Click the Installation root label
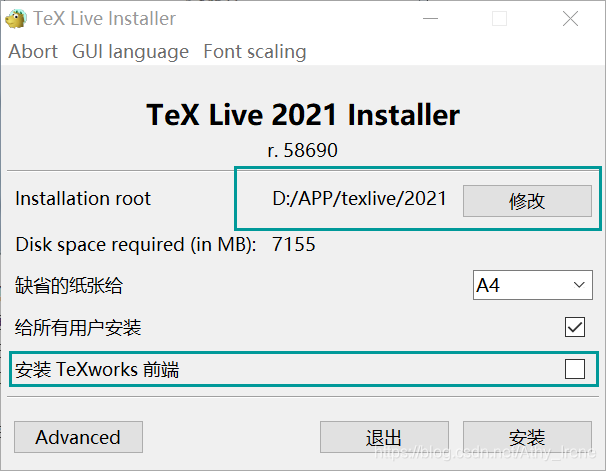Screen dimensions: 606x471 tap(83, 198)
